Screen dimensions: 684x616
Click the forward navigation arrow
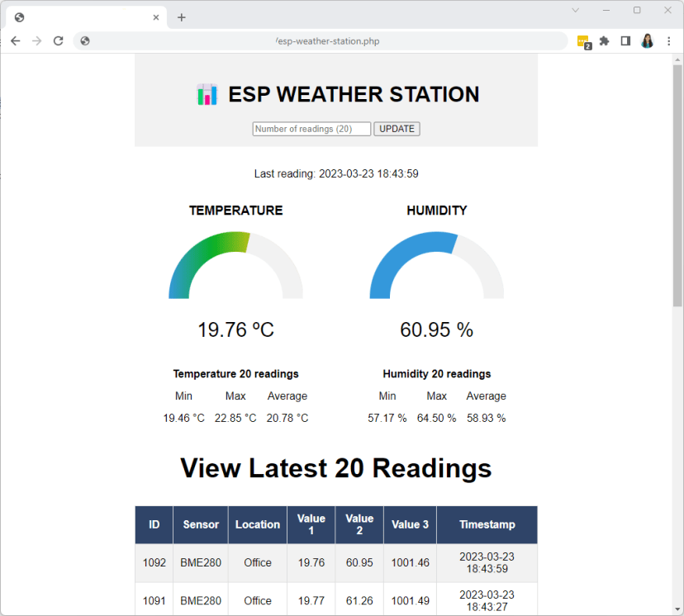coord(36,40)
